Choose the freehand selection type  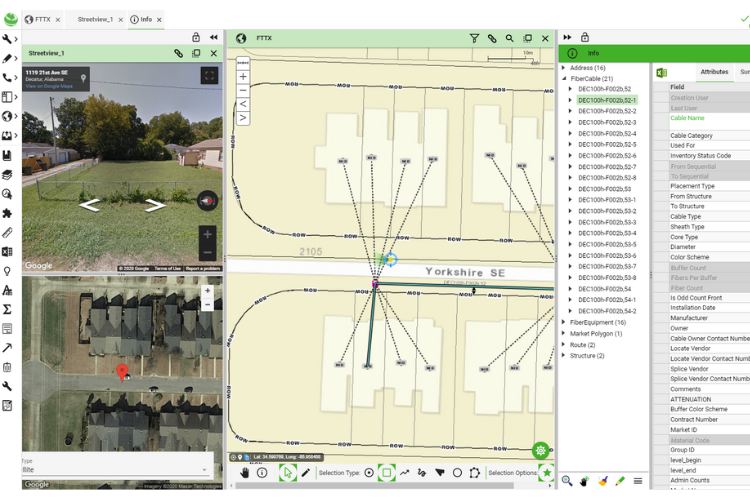[x=422, y=473]
